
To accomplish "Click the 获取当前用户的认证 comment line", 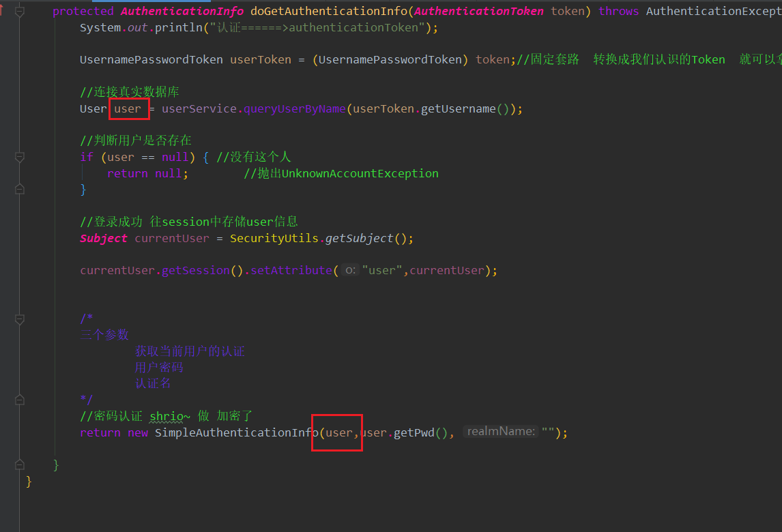I will [x=190, y=351].
